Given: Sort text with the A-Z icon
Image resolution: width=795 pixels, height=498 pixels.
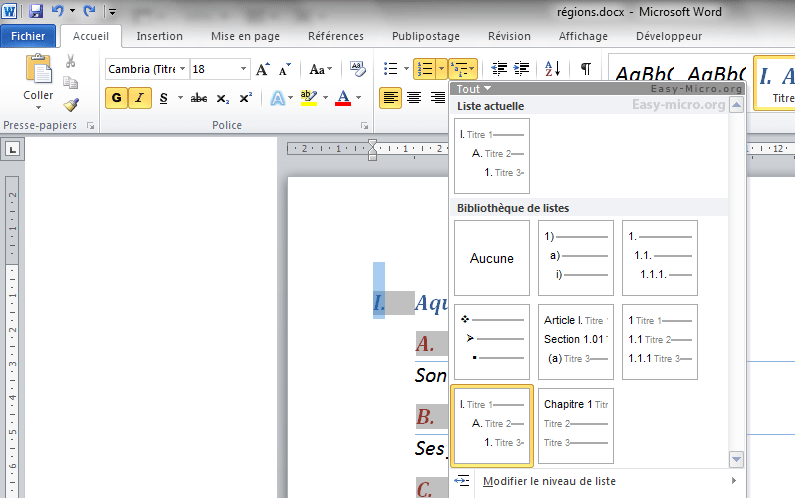Looking at the screenshot, I should pyautogui.click(x=552, y=68).
